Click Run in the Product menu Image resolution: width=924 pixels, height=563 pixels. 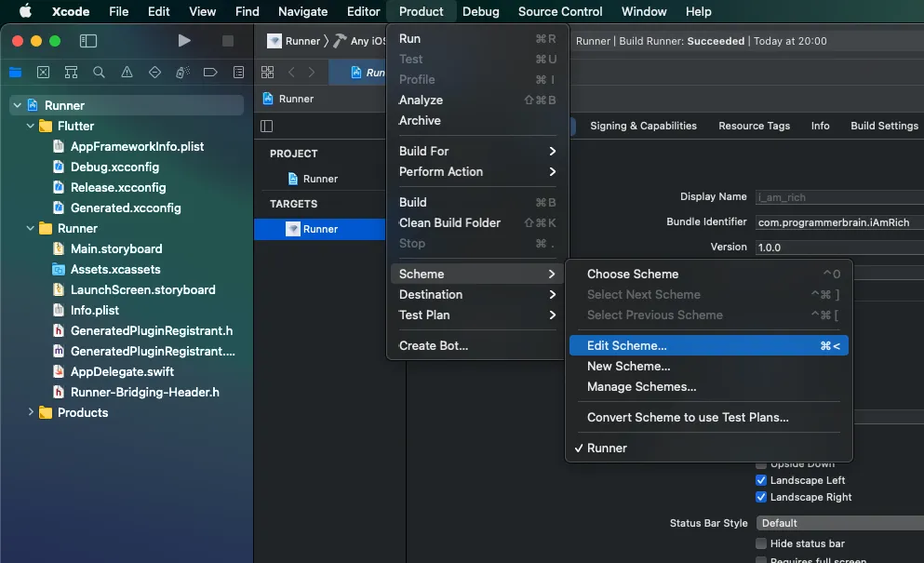pos(477,38)
